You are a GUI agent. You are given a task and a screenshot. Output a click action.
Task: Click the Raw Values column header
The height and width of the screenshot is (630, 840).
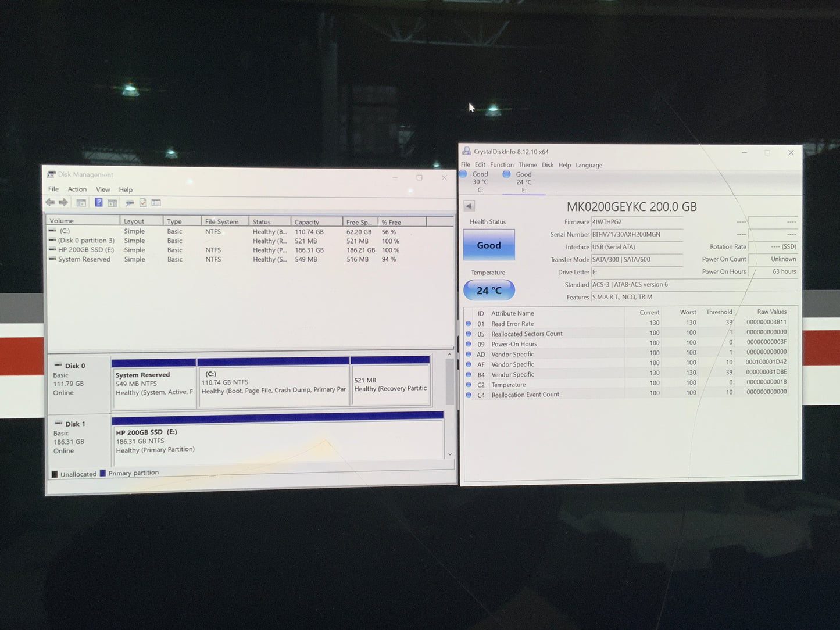pos(771,312)
